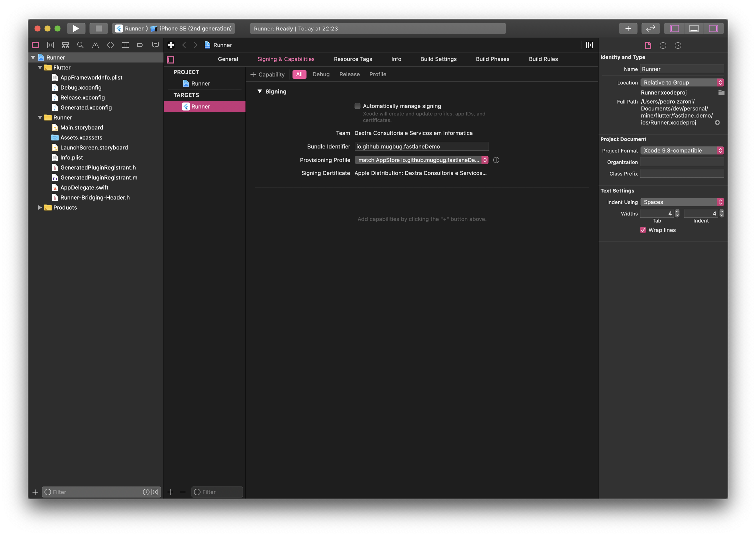Increase the Tab width stepper
Image resolution: width=756 pixels, height=536 pixels.
coord(677,211)
